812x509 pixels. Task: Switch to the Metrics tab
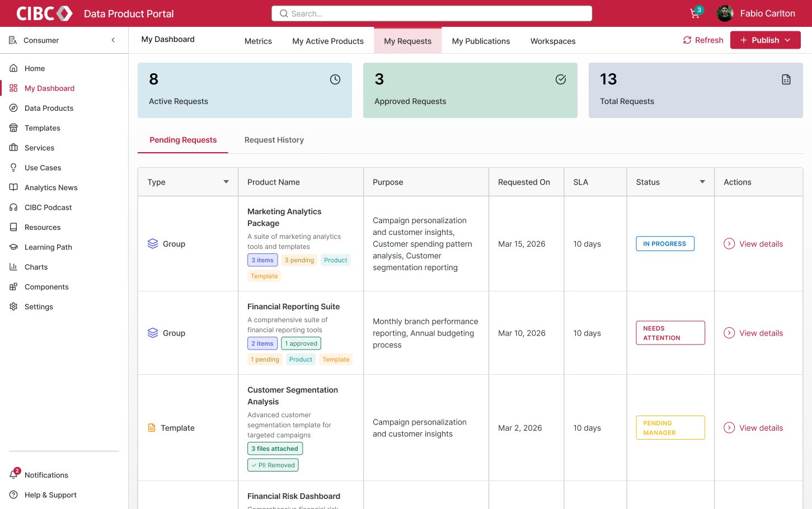pyautogui.click(x=258, y=41)
